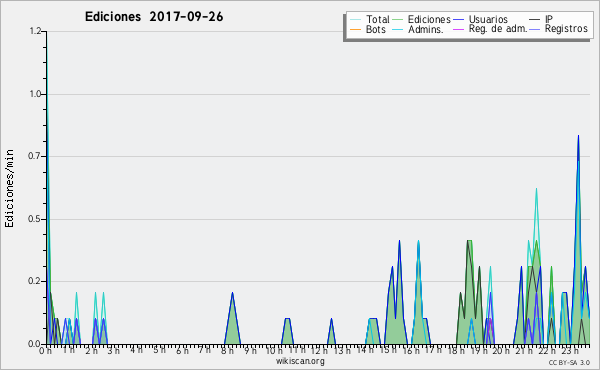Click the '15 h' x-axis label
Viewport: 600px width, 370px height.
pos(387,350)
